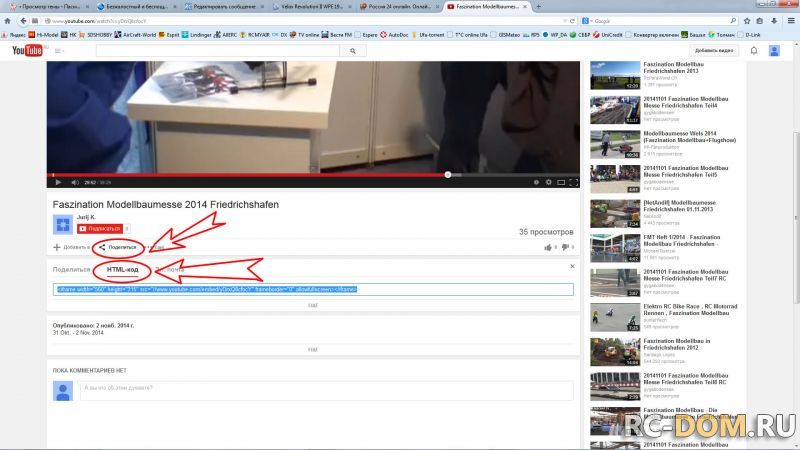
Task: Click the comment input box
Action: [x=327, y=391]
